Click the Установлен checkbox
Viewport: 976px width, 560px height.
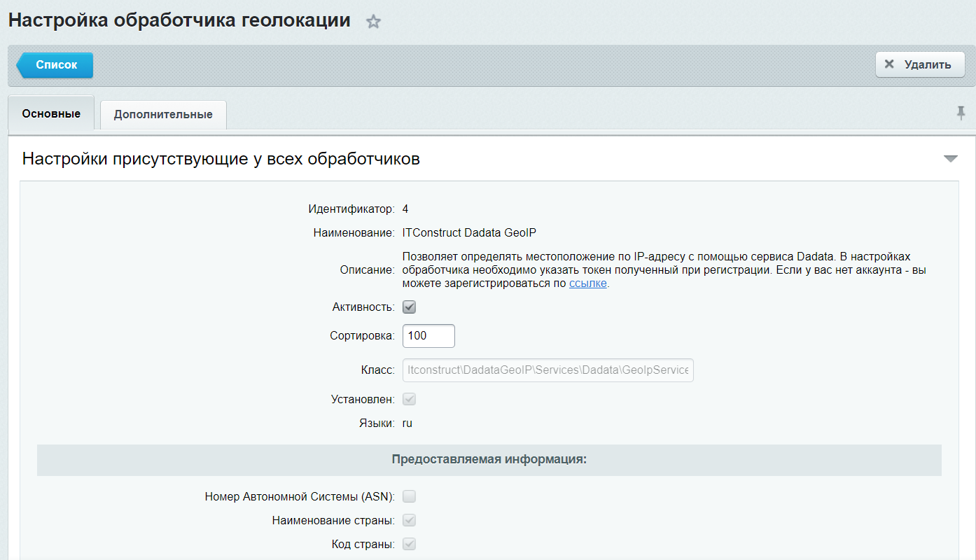pos(410,399)
